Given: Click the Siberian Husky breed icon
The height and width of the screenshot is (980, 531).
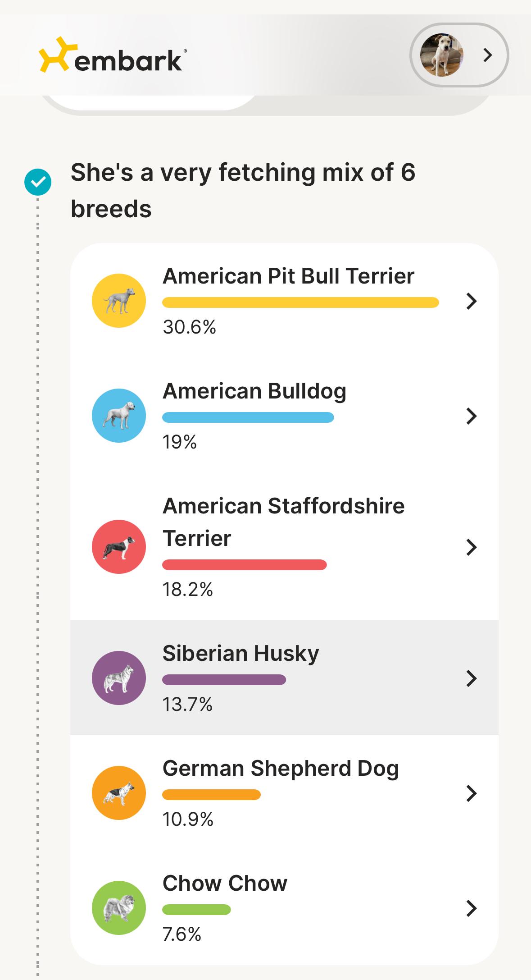Looking at the screenshot, I should point(119,678).
